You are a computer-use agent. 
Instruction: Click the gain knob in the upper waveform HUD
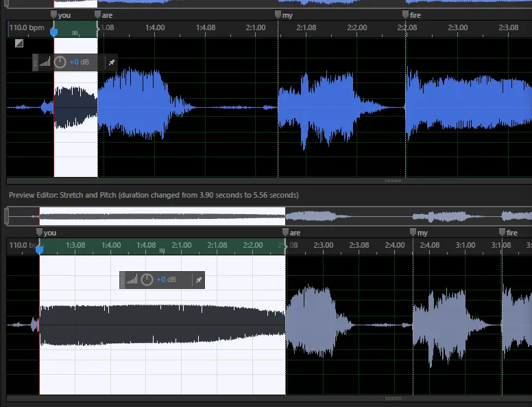pos(60,62)
